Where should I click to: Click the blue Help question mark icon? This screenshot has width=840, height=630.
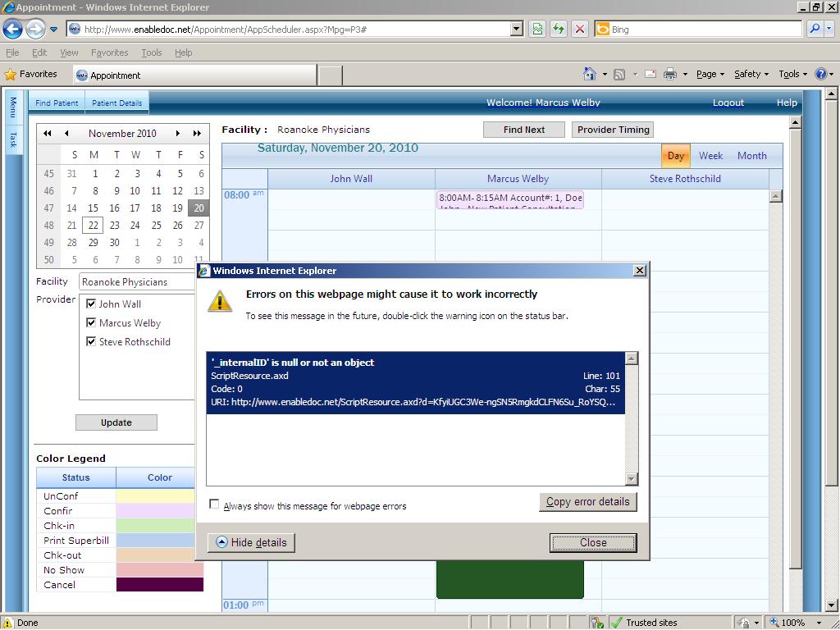820,74
